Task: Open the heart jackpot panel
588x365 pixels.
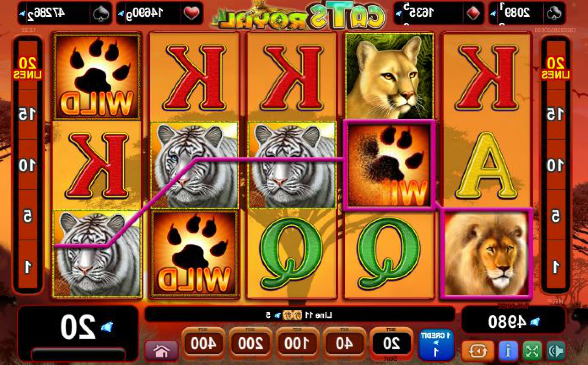Action: click(x=160, y=13)
